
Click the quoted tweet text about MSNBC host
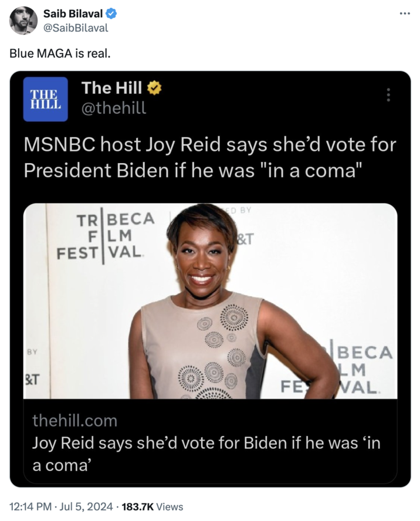(210, 157)
